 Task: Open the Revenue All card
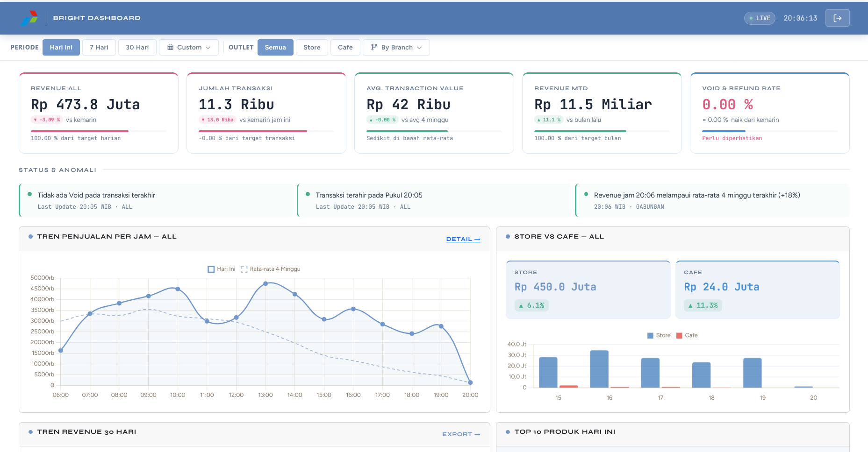tap(99, 113)
